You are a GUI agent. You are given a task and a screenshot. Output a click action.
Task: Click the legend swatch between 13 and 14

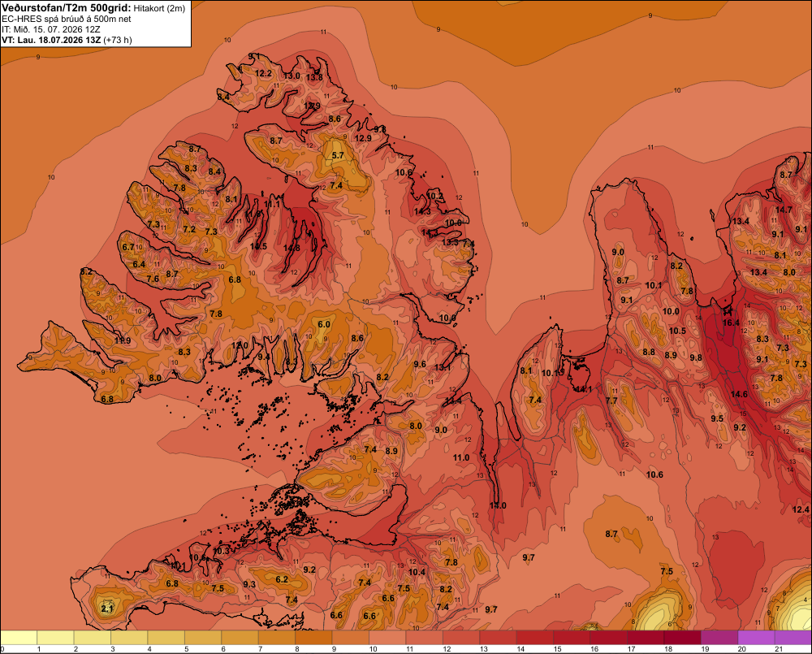point(499,637)
